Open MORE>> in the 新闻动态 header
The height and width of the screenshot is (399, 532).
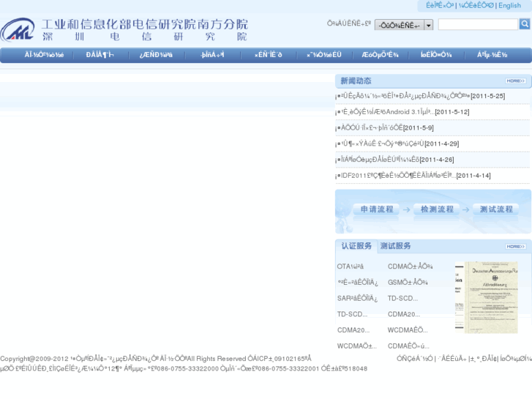click(516, 81)
